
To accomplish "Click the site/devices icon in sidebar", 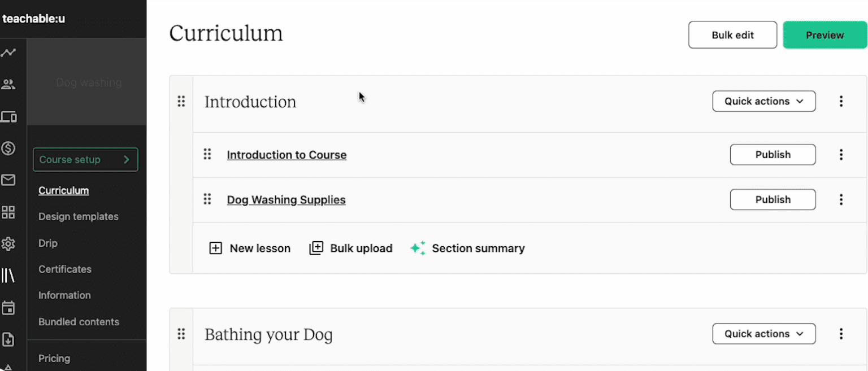I will [x=9, y=116].
